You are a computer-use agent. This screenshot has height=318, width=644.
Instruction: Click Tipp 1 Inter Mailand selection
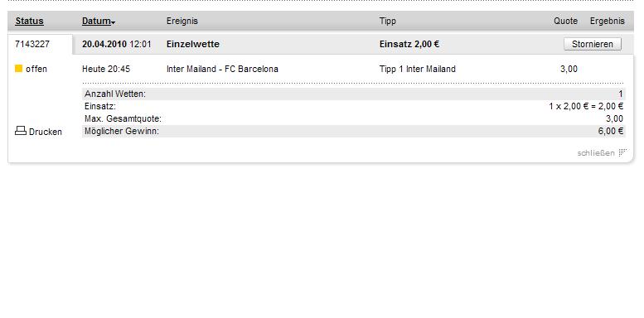coord(417,69)
